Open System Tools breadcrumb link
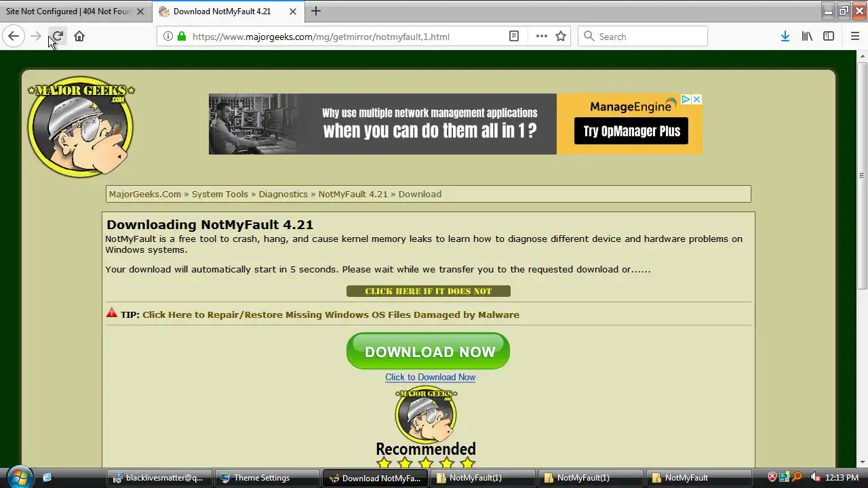The image size is (868, 488). (220, 194)
